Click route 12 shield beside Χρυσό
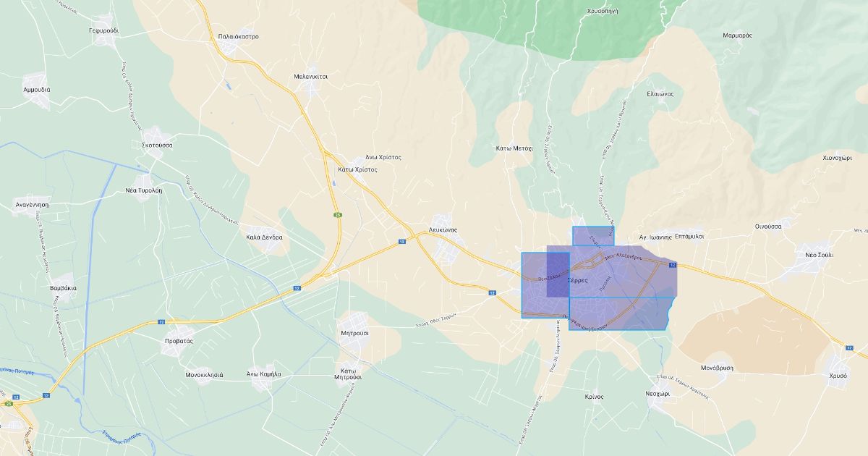This screenshot has width=868, height=456. coord(851,347)
